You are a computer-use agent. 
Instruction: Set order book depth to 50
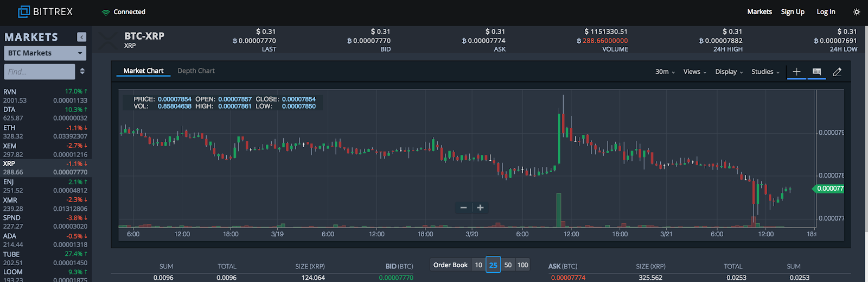click(508, 265)
